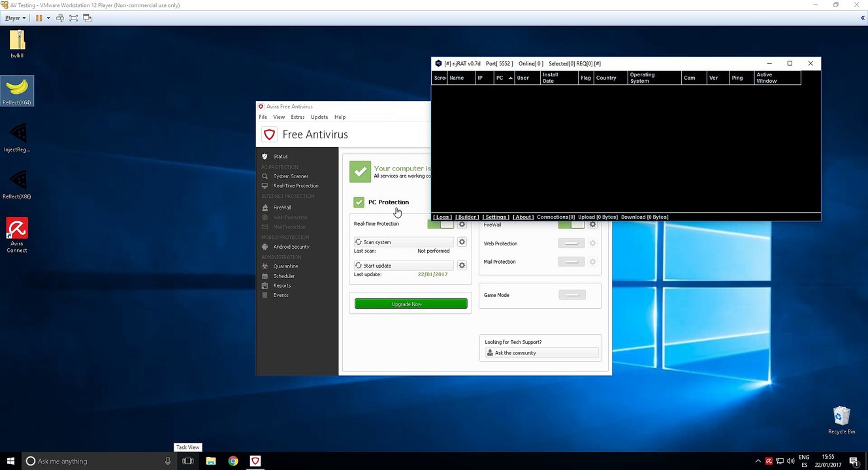The width and height of the screenshot is (868, 470).
Task: Click Cortana microphone icon
Action: pyautogui.click(x=168, y=461)
